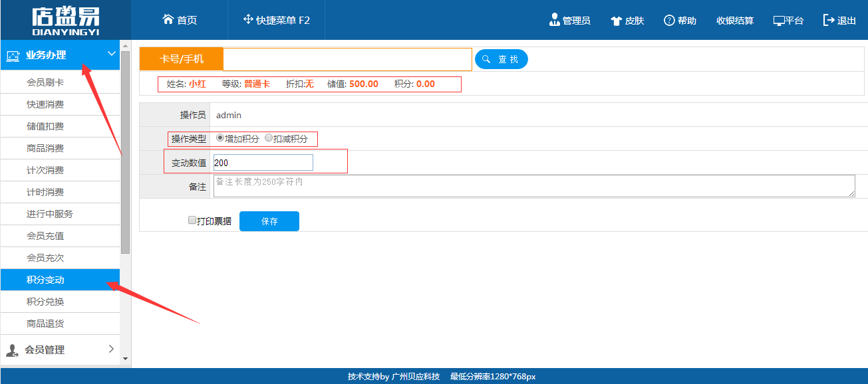Image resolution: width=868 pixels, height=384 pixels.
Task: Open the 计次消费 sidebar item
Action: click(60, 170)
